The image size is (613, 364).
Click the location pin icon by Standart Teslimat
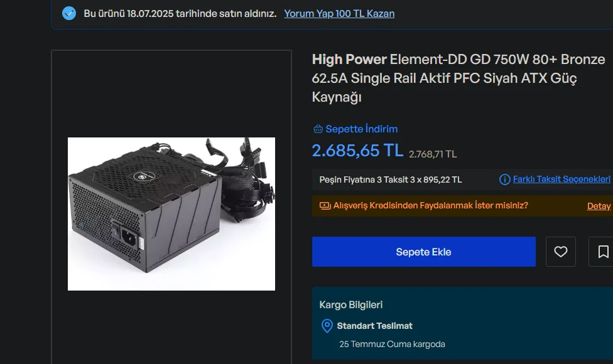point(327,326)
